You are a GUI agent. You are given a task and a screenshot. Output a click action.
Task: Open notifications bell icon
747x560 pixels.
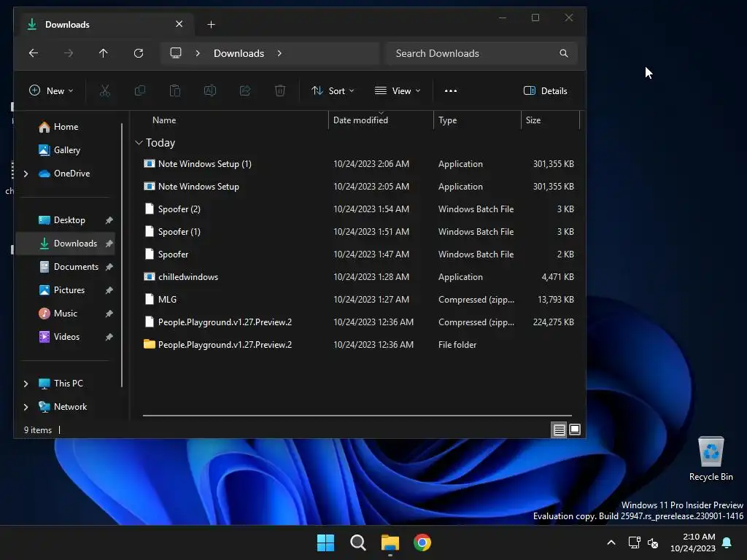coord(727,542)
